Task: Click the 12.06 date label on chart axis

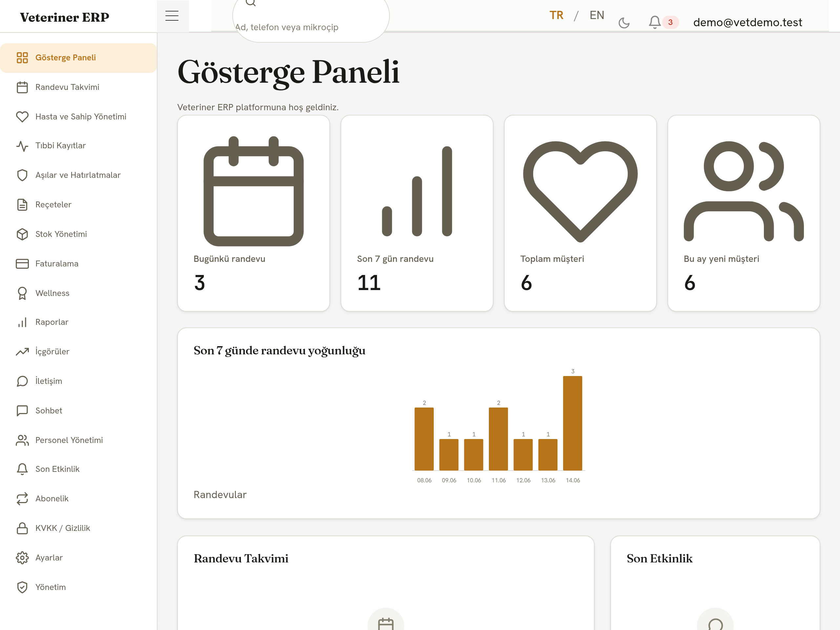Action: click(523, 480)
